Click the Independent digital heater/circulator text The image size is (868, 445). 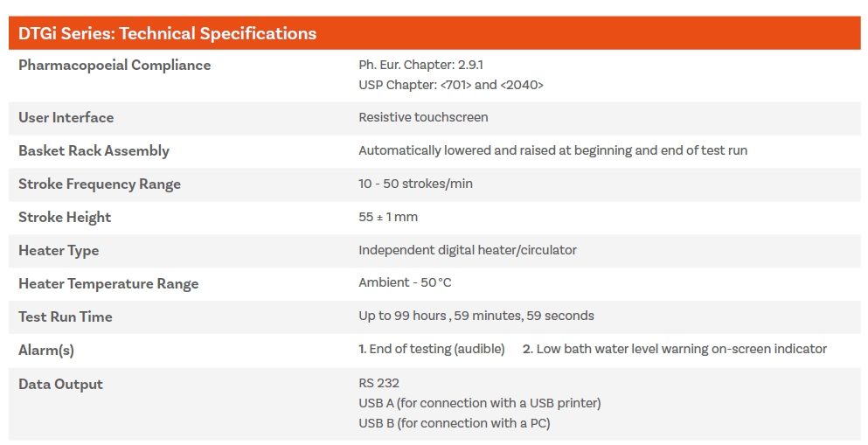[x=468, y=250]
